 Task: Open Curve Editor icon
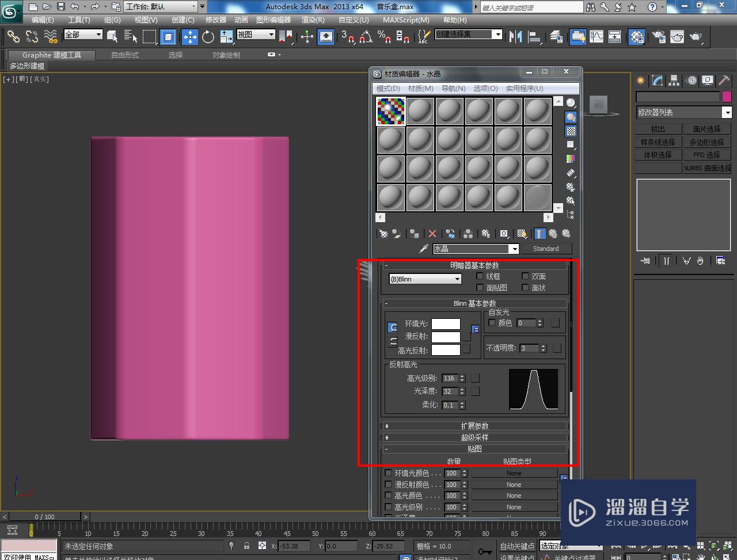(x=597, y=37)
